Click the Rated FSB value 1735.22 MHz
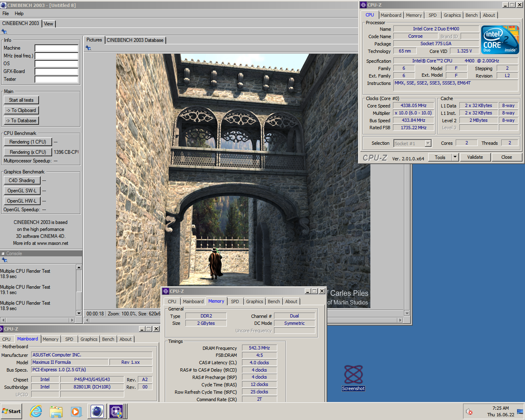525x420 pixels. (x=413, y=128)
